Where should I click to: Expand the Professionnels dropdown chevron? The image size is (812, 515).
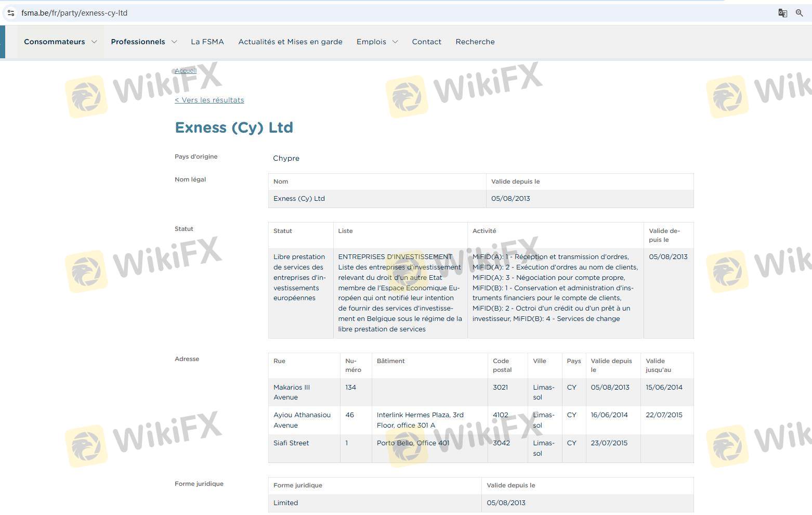[x=174, y=42]
